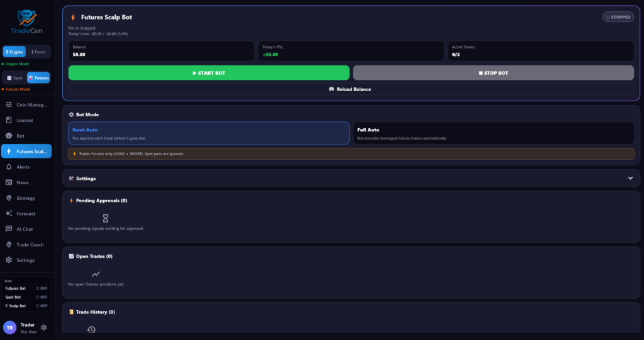The height and width of the screenshot is (340, 644).
Task: Open Forecast sparkle icon
Action: (9, 214)
